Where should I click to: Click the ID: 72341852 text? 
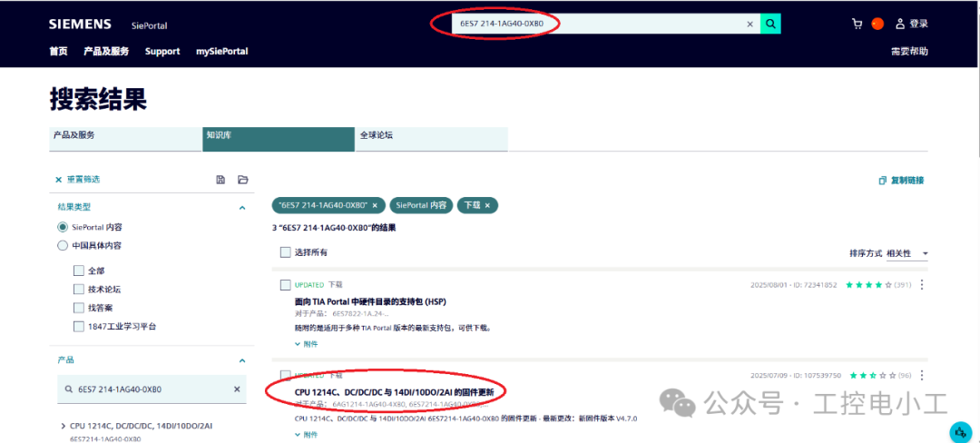coord(816,285)
